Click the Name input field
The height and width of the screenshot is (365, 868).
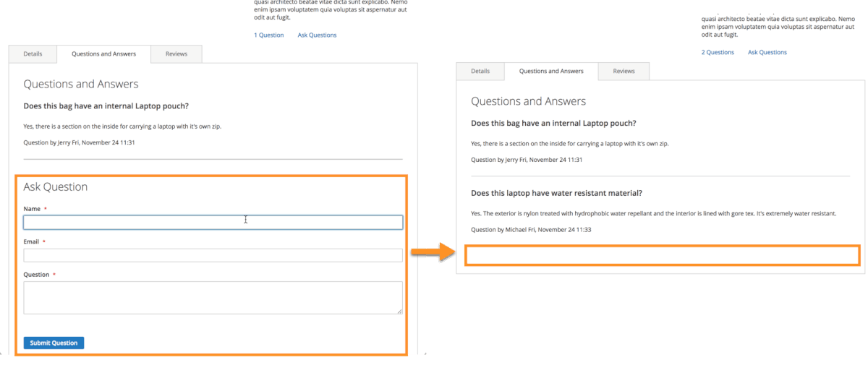click(x=213, y=223)
